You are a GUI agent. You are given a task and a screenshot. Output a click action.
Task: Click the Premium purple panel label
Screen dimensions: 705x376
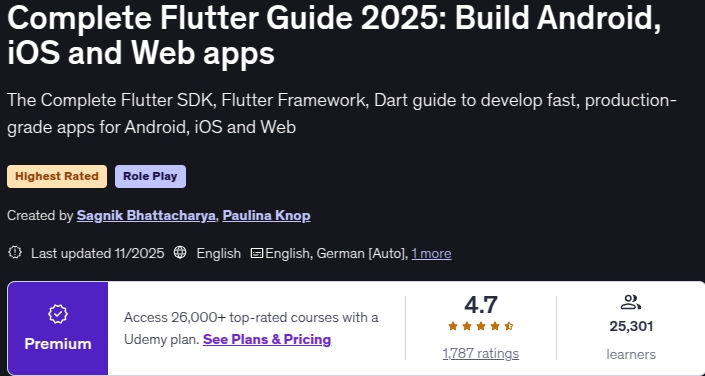click(x=58, y=344)
